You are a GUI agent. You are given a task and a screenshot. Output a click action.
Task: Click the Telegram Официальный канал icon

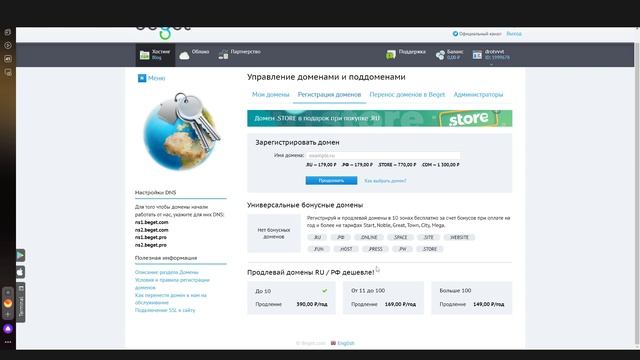[x=455, y=34]
